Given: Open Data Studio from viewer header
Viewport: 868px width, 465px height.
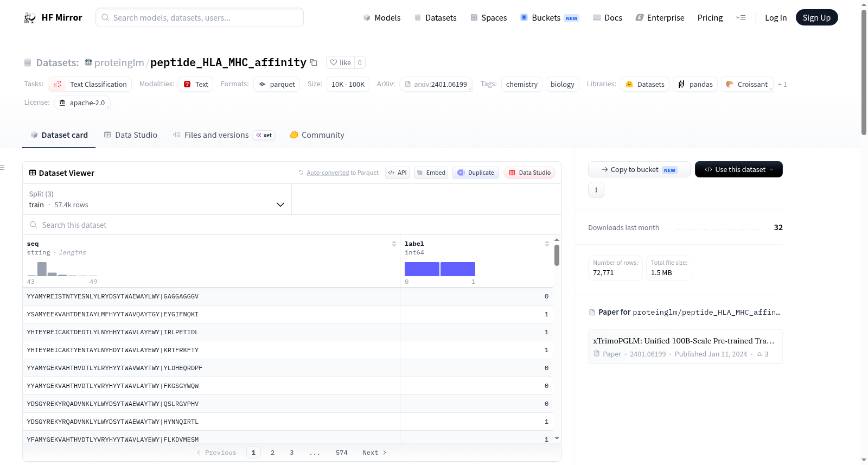Looking at the screenshot, I should tap(529, 173).
